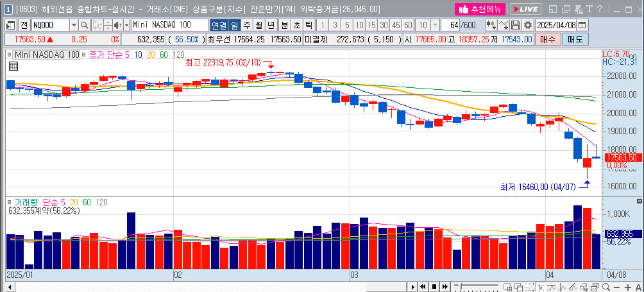The height and width of the screenshot is (292, 644).
Task: Click the Mini NASDAQ 100 name field
Action: tap(170, 25)
